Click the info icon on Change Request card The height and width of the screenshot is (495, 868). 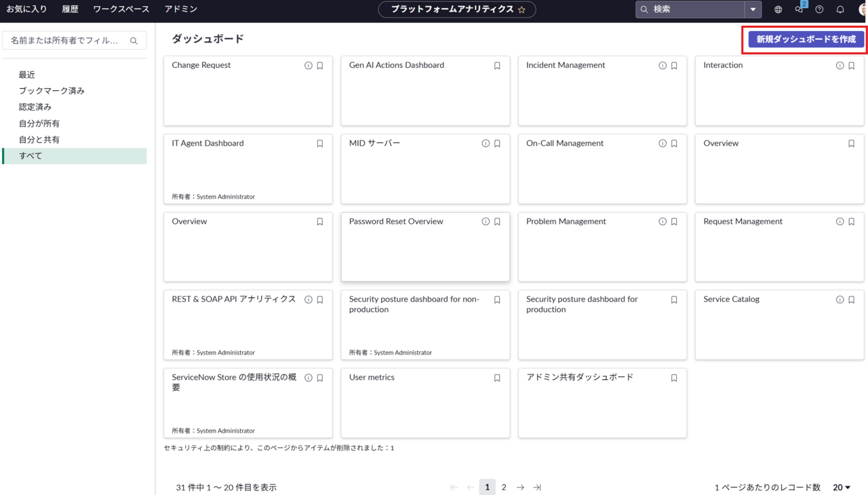(x=309, y=66)
